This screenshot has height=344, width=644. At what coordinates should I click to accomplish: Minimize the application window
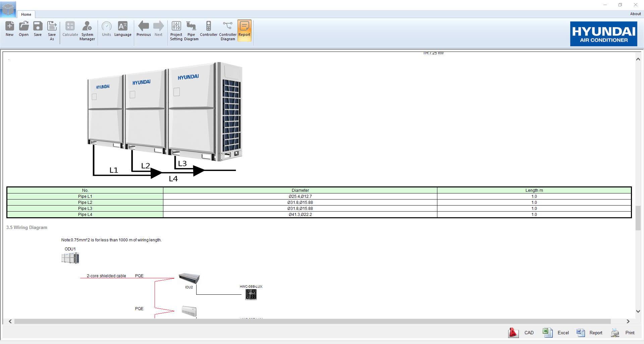tap(605, 5)
